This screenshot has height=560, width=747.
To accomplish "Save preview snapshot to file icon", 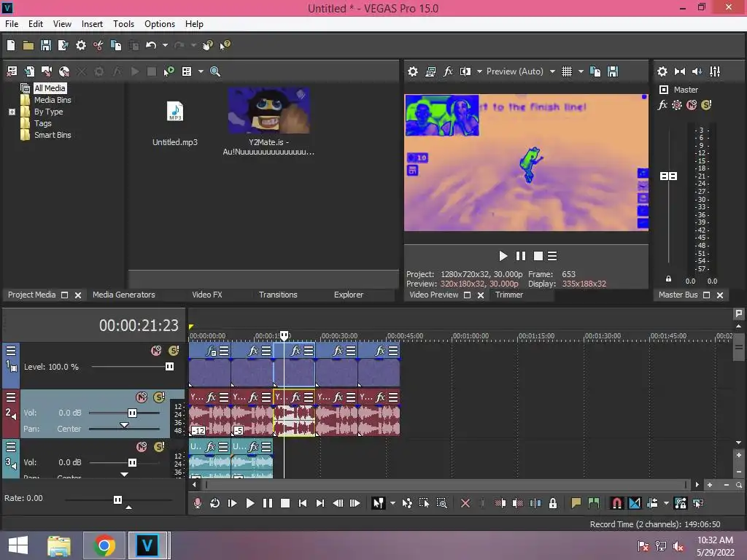I will coord(613,71).
